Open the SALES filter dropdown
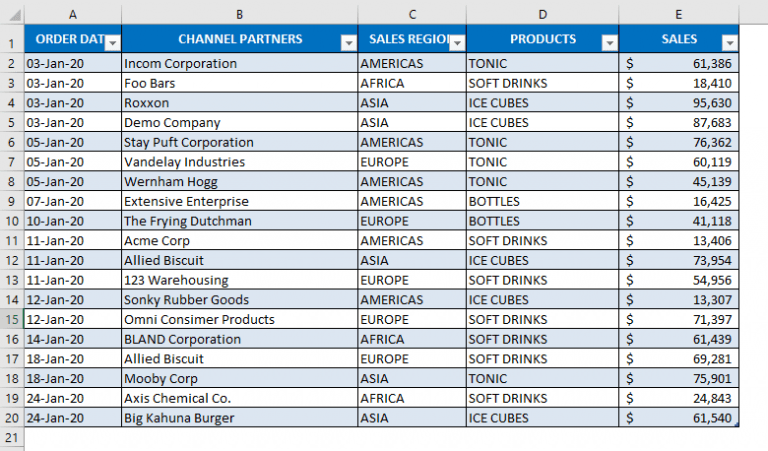The width and height of the screenshot is (768, 451). 729,42
